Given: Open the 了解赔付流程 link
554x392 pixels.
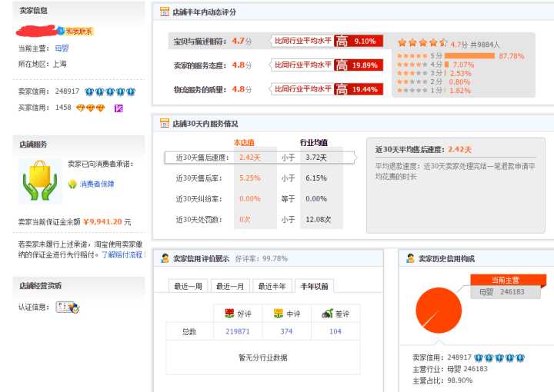Looking at the screenshot, I should tap(122, 254).
